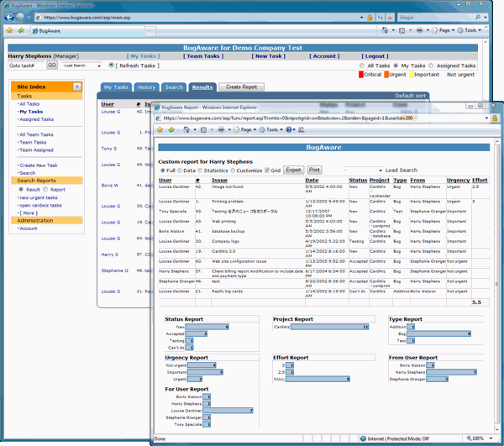This screenshot has height=446, width=504.
Task: Switch to the Search tab
Action: click(174, 87)
